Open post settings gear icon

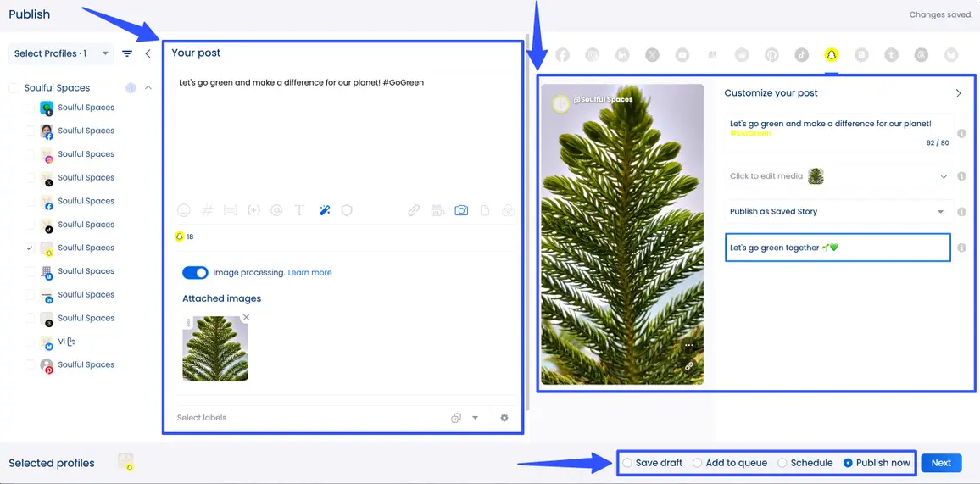tap(504, 418)
